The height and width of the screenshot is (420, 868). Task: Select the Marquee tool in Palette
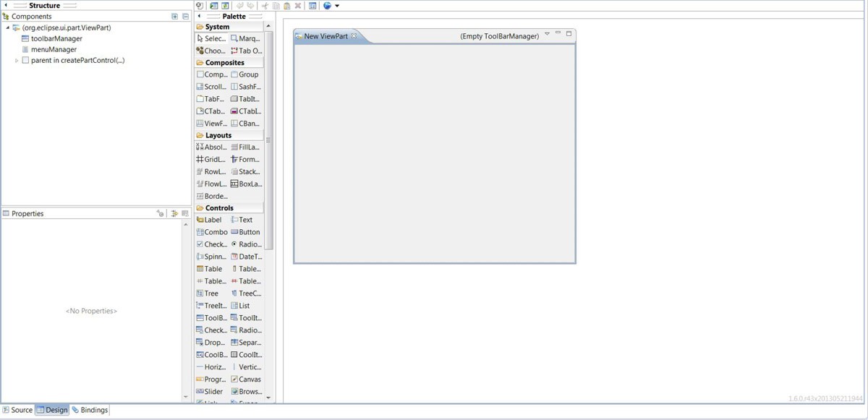point(246,39)
